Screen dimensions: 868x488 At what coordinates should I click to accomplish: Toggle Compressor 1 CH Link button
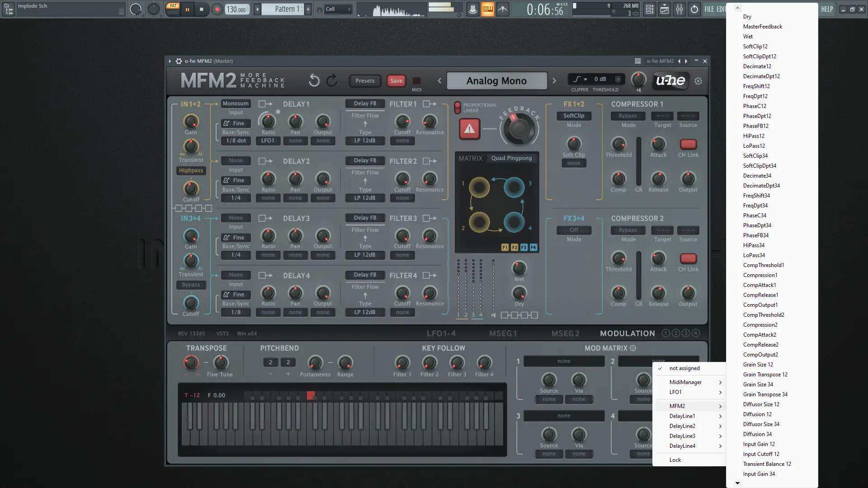tap(688, 145)
